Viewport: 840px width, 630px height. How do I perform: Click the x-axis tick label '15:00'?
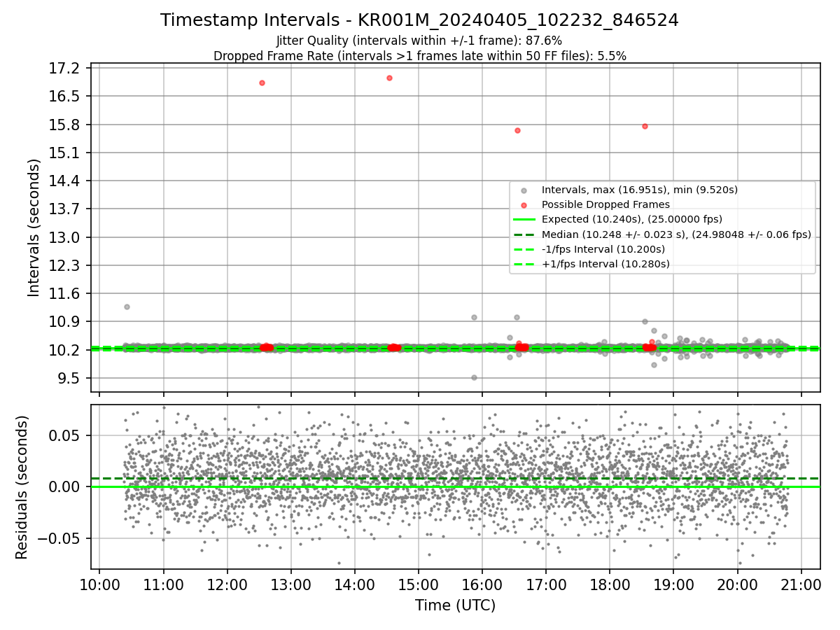(x=418, y=584)
